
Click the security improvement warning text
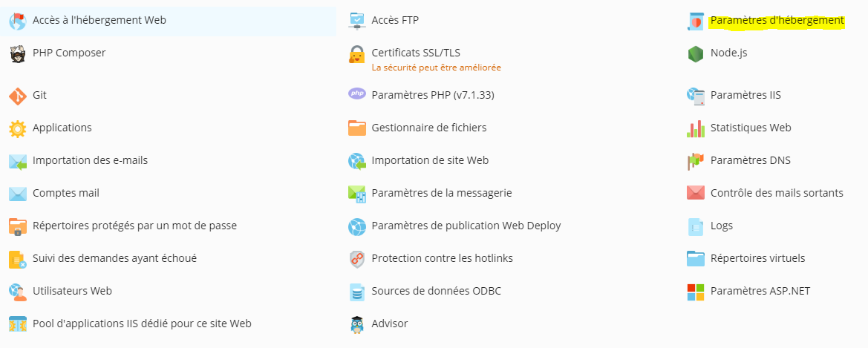tap(436, 68)
